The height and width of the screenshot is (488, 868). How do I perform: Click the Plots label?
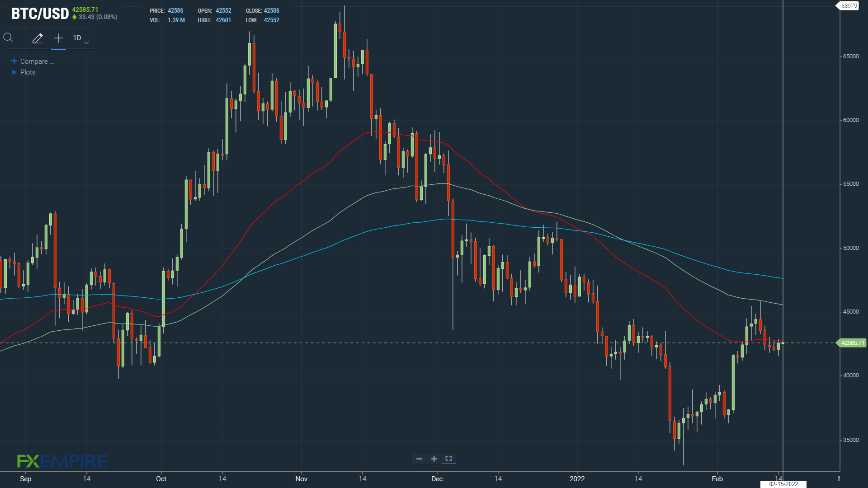click(28, 72)
